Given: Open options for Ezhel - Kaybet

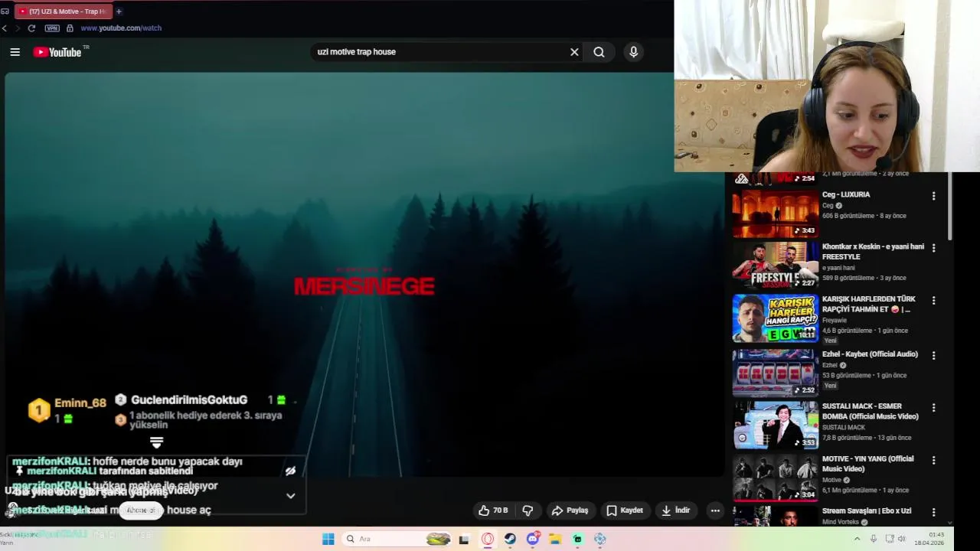Looking at the screenshot, I should (x=933, y=354).
